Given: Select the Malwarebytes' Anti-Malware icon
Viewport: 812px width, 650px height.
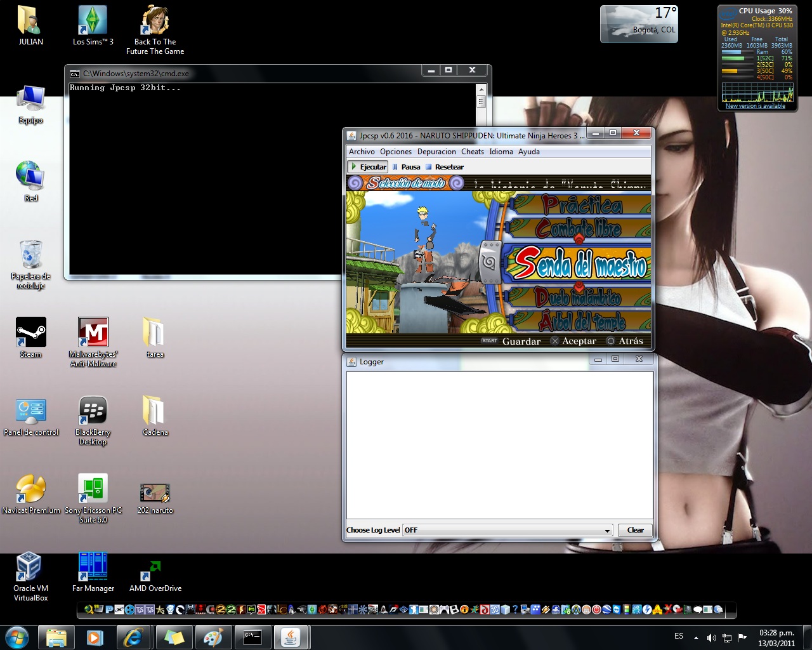Looking at the screenshot, I should click(x=93, y=342).
